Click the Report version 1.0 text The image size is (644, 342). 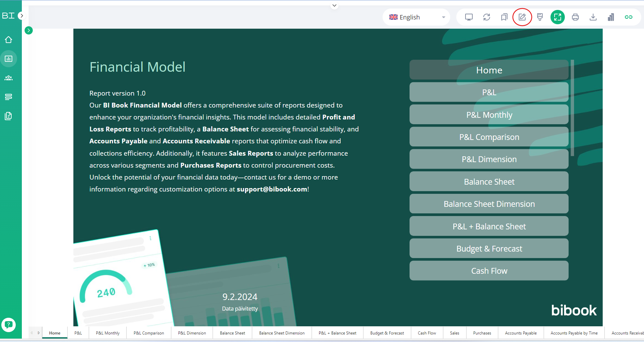click(117, 93)
